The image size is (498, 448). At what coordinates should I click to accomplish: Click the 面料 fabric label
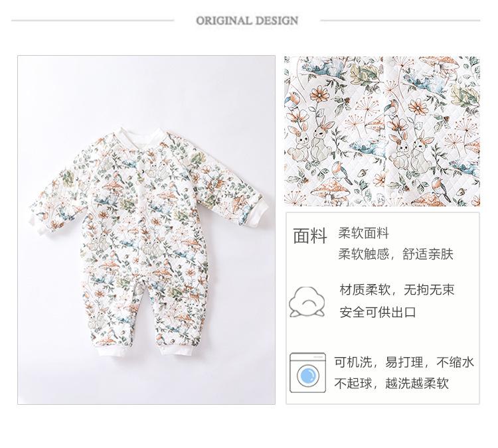coord(309,236)
